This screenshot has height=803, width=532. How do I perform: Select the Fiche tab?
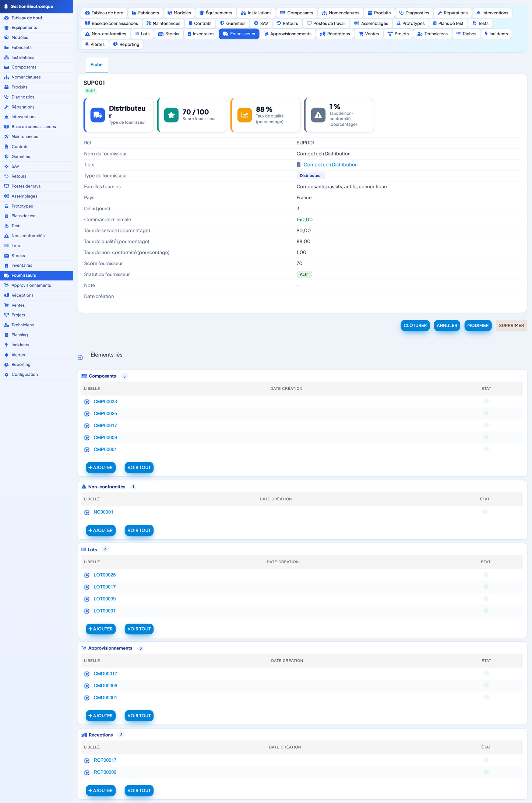(x=96, y=65)
